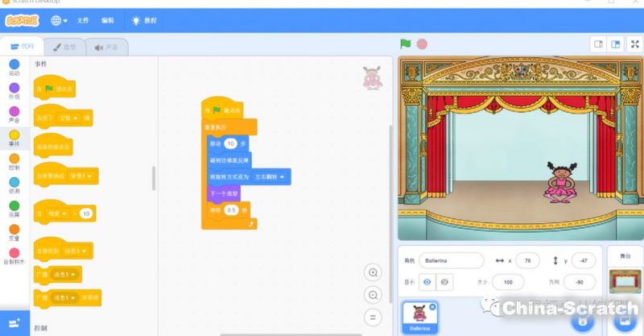The height and width of the screenshot is (336, 644).
Task: Zoom out on the code workspace
Action: (373, 296)
